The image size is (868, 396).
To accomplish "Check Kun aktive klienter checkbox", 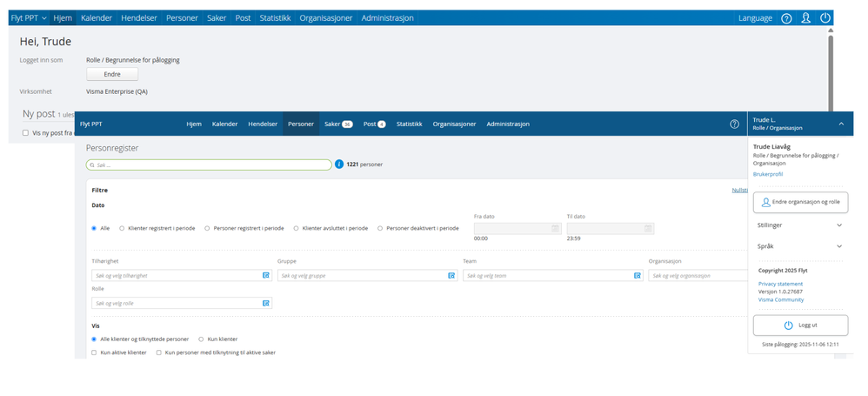I will pyautogui.click(x=95, y=352).
